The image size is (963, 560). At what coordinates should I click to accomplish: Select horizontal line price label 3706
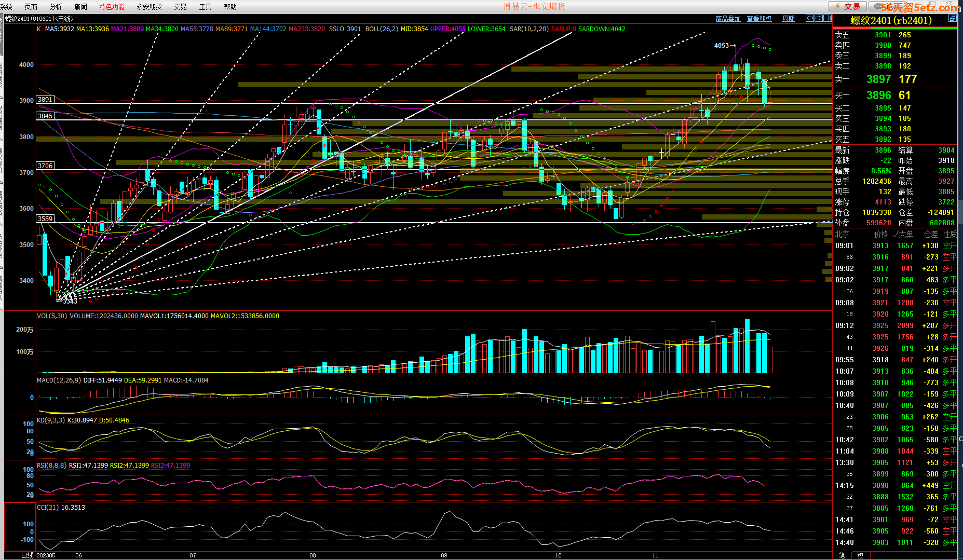click(x=45, y=166)
